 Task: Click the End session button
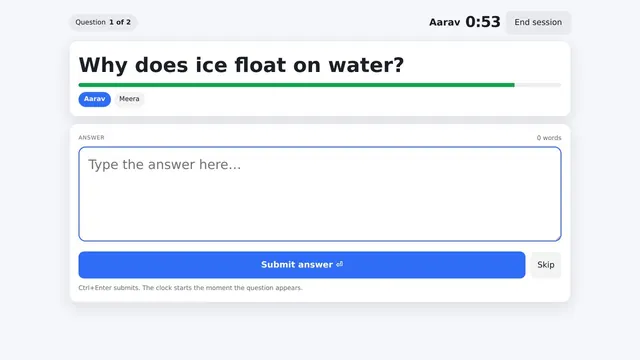538,22
